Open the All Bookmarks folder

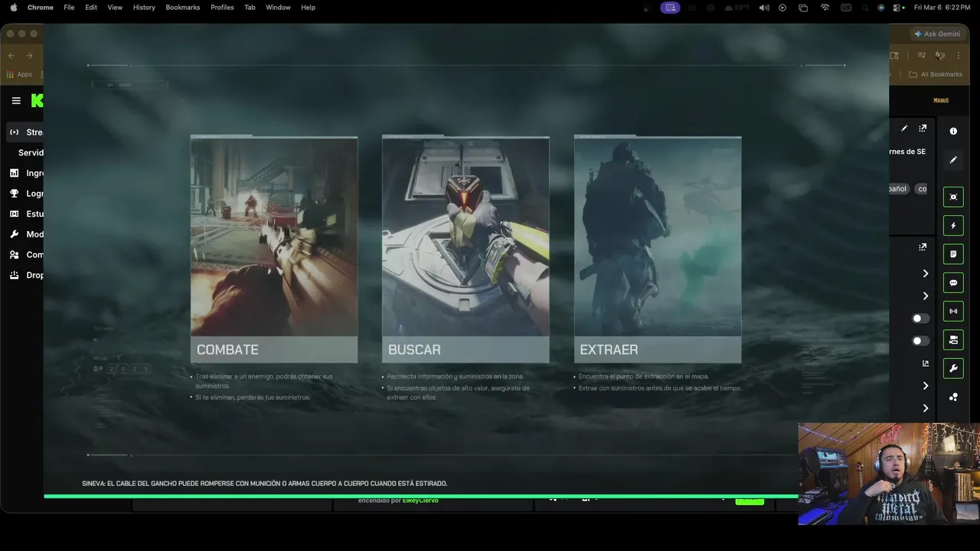936,74
